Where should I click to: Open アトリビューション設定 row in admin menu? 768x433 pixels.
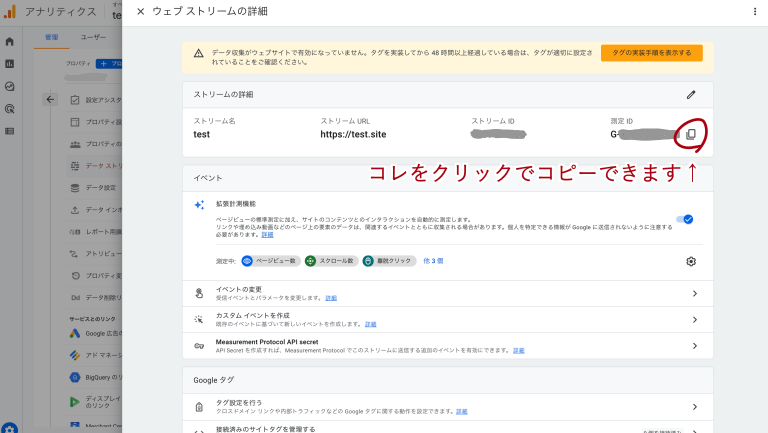pos(96,254)
